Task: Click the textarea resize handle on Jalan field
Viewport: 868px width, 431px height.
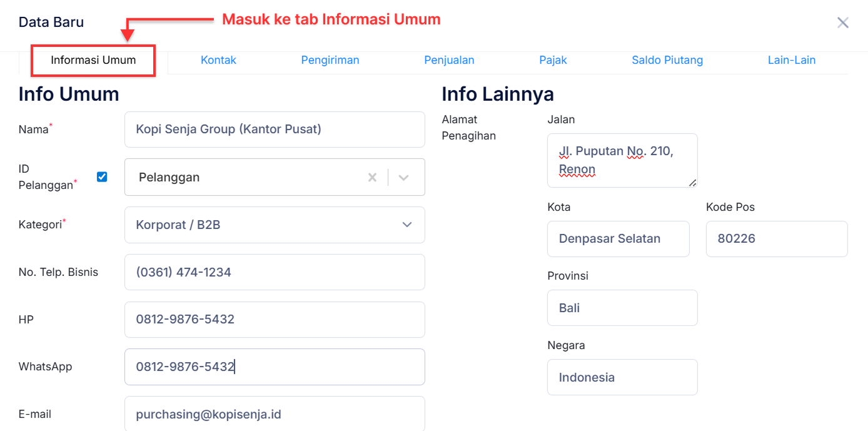Action: (693, 183)
